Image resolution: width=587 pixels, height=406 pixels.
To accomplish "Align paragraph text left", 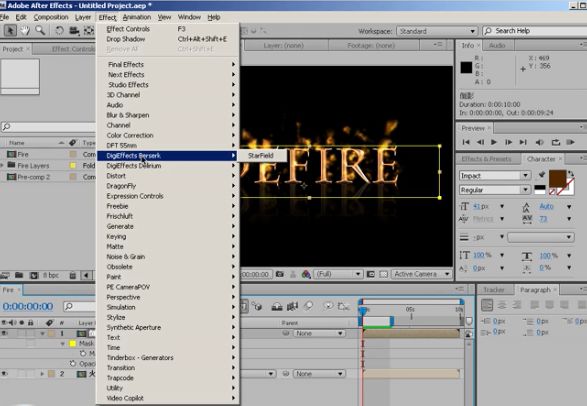I will pyautogui.click(x=487, y=305).
